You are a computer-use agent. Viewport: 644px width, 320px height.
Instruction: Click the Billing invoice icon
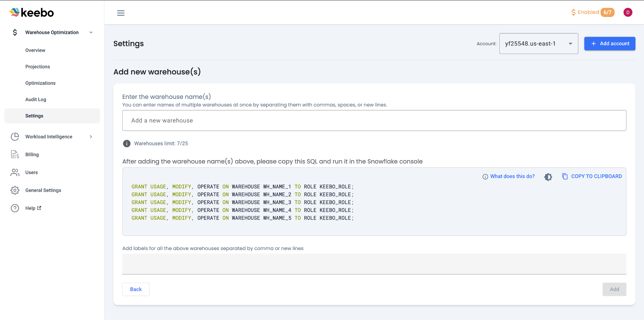[15, 155]
